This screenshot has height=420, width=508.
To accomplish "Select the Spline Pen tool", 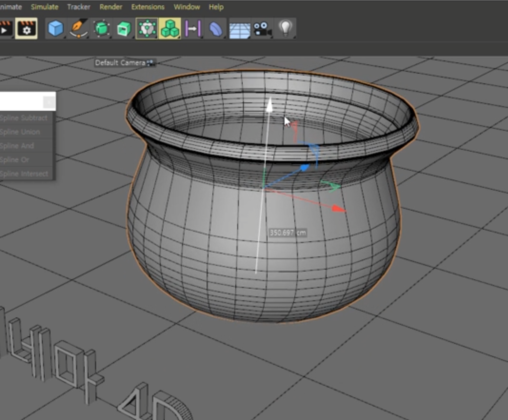I will tap(79, 29).
